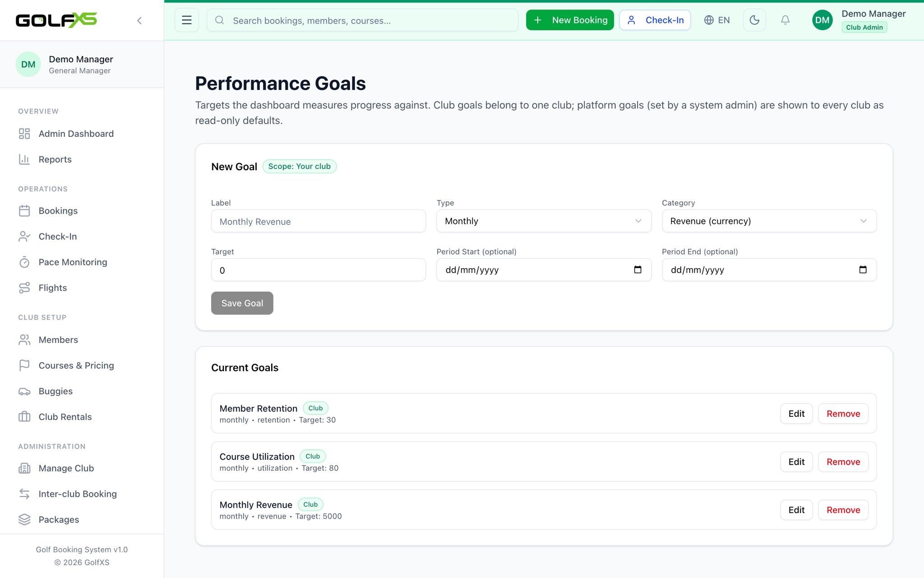Click the Manage Club building icon
Screen dimensions: 924x578
24,468
